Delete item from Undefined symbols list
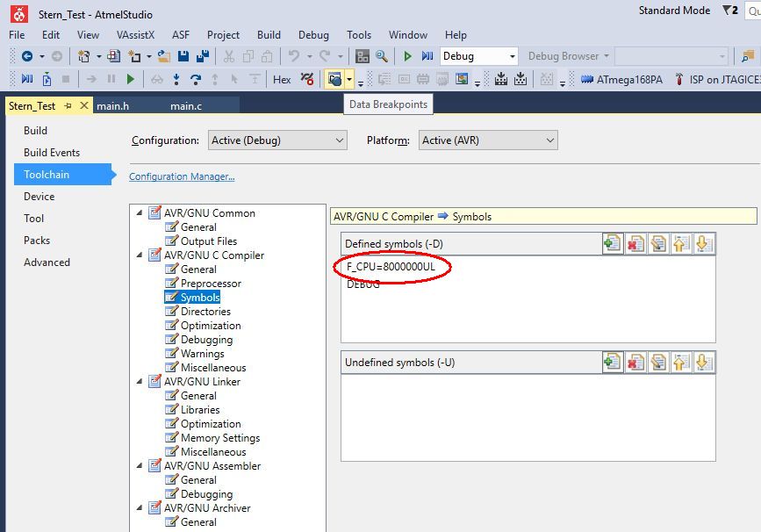This screenshot has width=761, height=532. coord(635,362)
